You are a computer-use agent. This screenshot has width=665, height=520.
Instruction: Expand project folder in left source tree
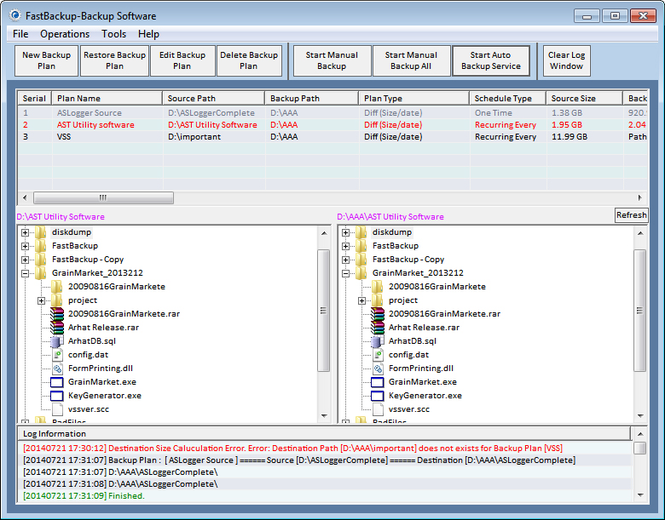point(41,301)
